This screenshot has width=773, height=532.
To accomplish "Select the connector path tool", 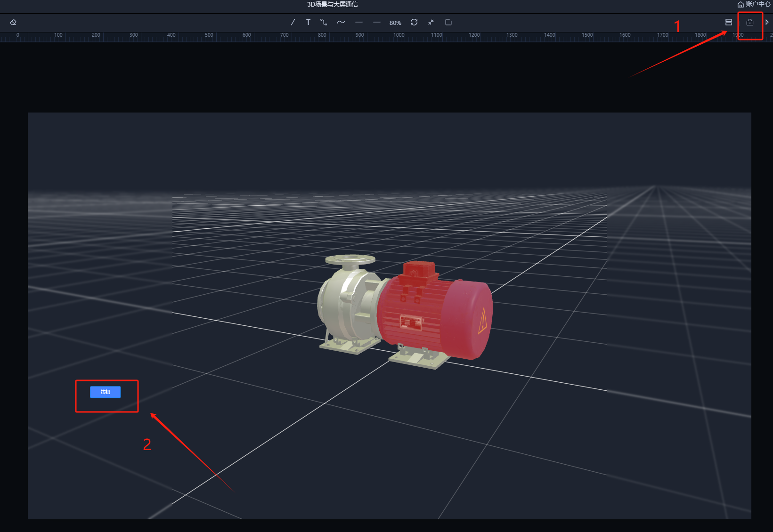I will 324,22.
